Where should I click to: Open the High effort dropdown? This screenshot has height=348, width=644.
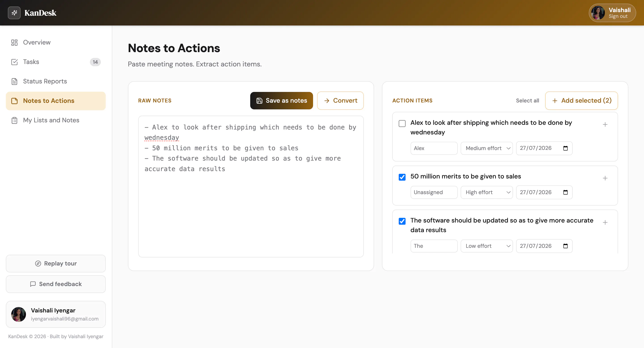tap(487, 192)
